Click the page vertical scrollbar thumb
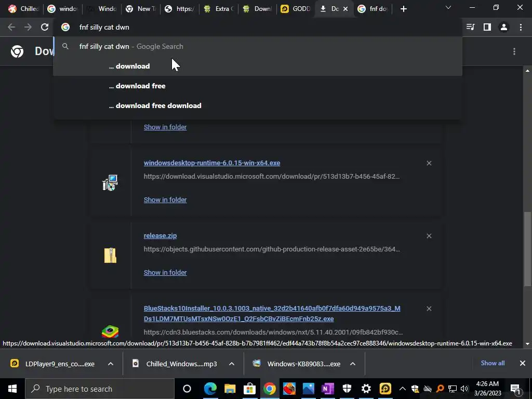The width and height of the screenshot is (532, 399). 527,249
